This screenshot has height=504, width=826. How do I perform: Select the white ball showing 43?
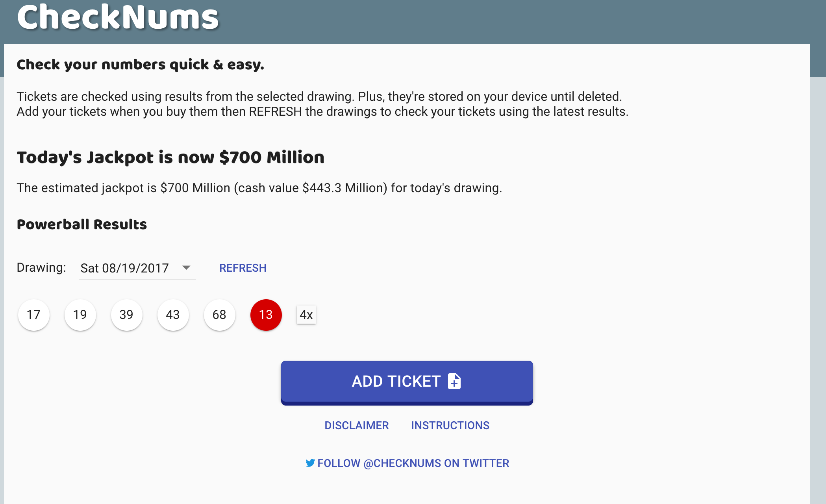point(173,315)
